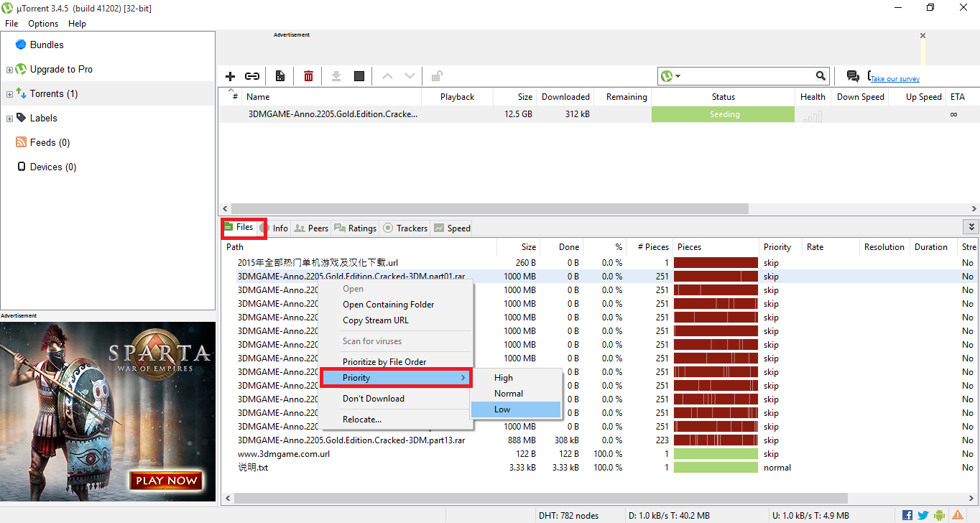
Task: Expand the Torrents sidebar section
Action: tap(8, 93)
